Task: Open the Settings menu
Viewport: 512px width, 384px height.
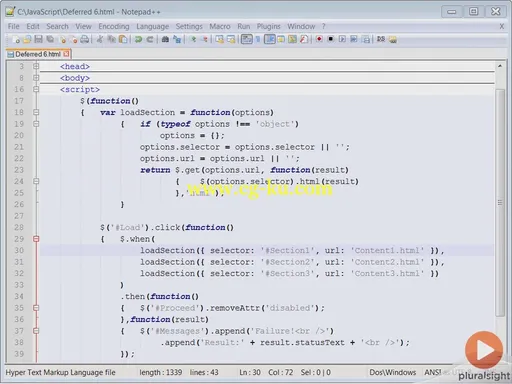Action: (189, 26)
